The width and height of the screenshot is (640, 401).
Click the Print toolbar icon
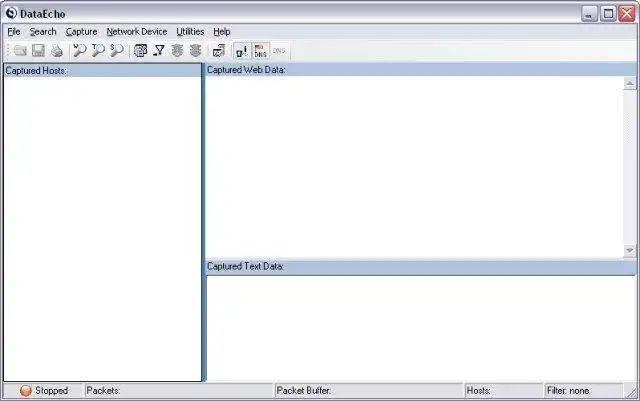click(x=57, y=51)
